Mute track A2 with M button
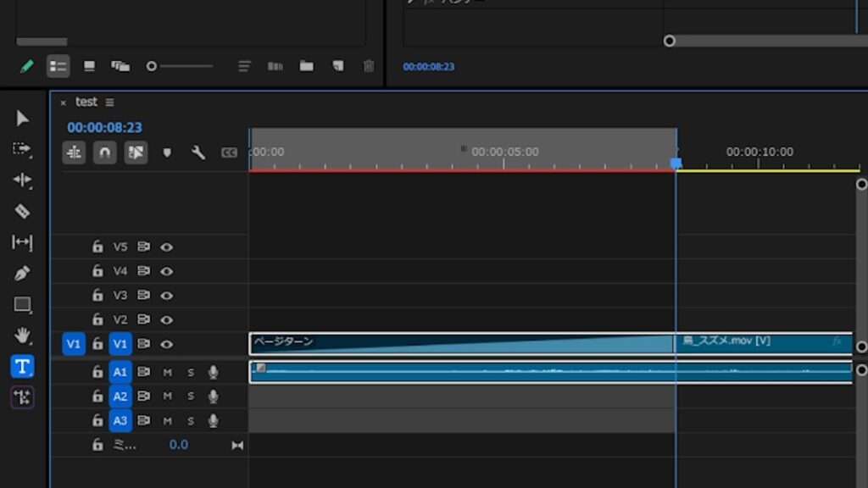The width and height of the screenshot is (868, 488). pos(167,396)
